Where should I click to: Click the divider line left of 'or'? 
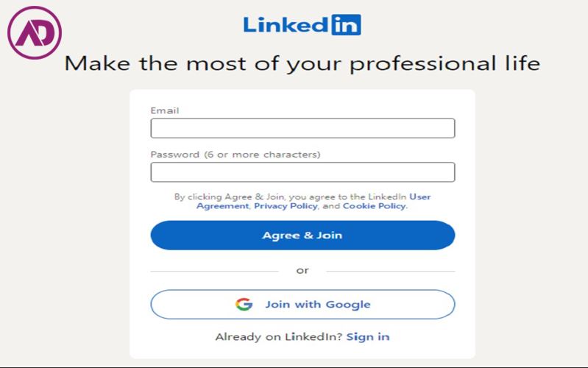pyautogui.click(x=213, y=271)
